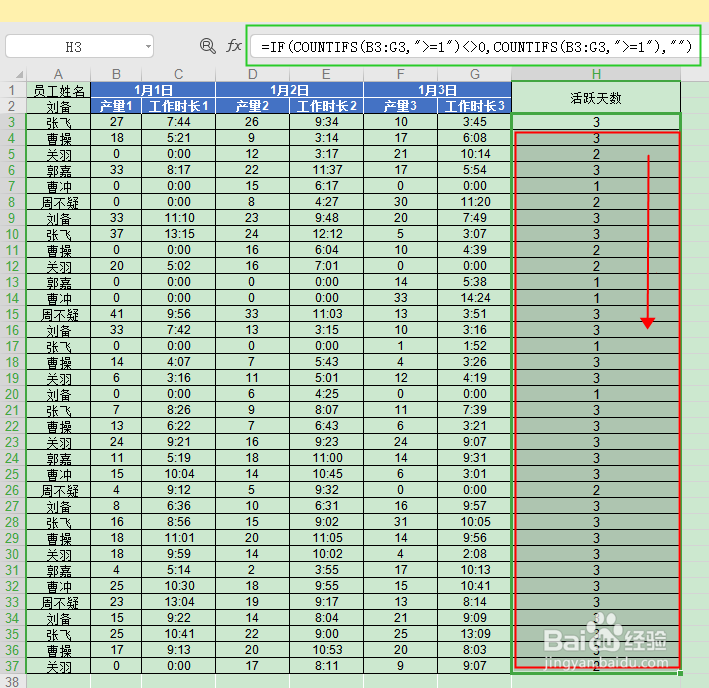Click the 产量1 header cell
The height and width of the screenshot is (688, 709).
click(116, 106)
